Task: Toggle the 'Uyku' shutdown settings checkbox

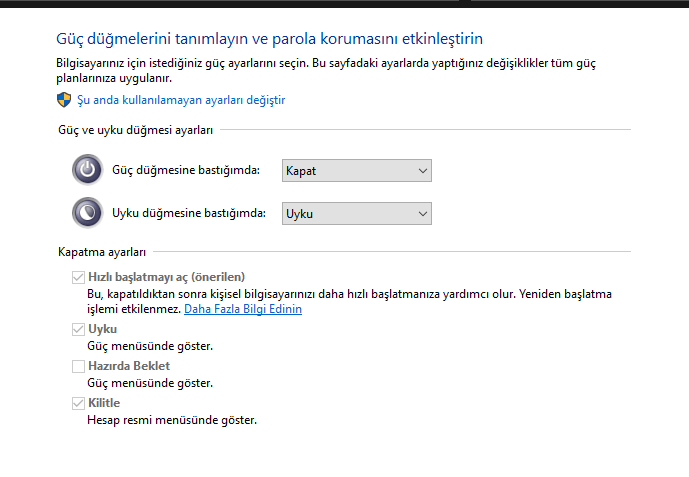Action: (x=78, y=329)
